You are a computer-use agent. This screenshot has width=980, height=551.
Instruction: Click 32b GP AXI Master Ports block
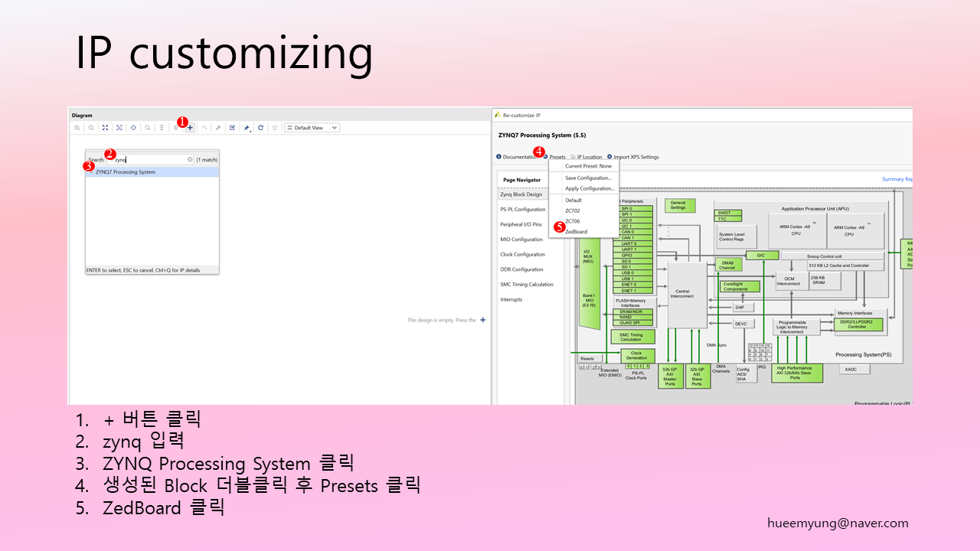(x=671, y=376)
